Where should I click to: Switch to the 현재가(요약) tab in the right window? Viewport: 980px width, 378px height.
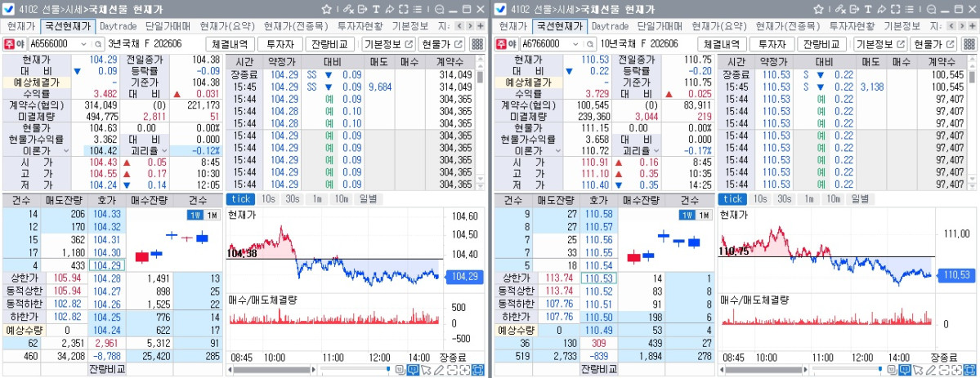point(718,26)
